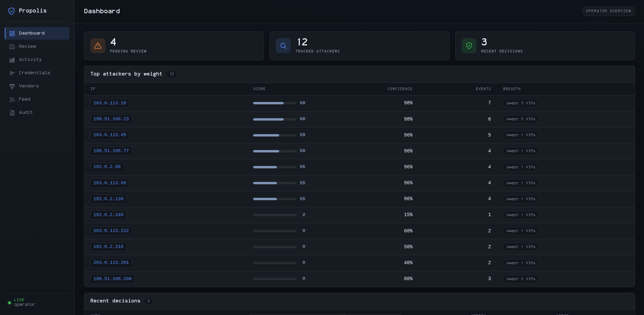644x315 pixels.
Task: Open attacker IP 198.51.100.23
Action: (x=111, y=119)
